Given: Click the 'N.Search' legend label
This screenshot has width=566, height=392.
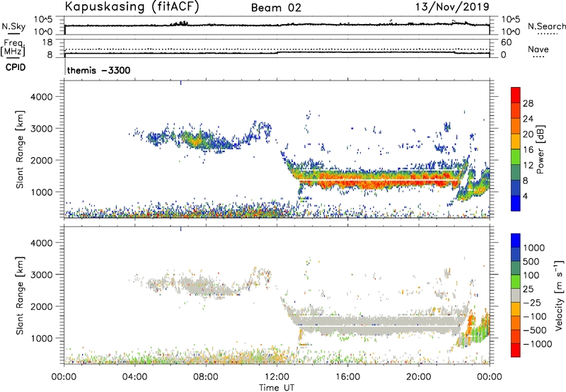Looking at the screenshot, I should (x=546, y=26).
